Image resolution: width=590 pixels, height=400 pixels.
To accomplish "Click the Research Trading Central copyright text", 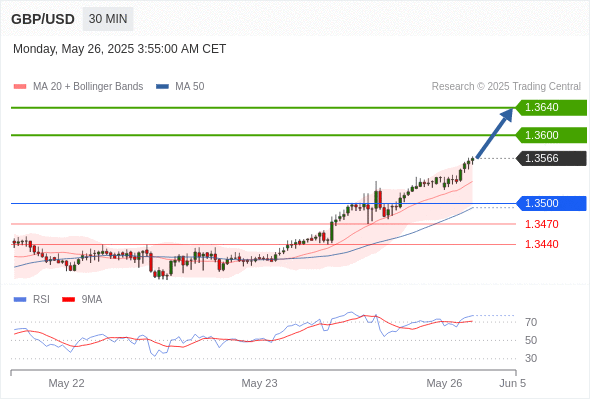I will [506, 87].
